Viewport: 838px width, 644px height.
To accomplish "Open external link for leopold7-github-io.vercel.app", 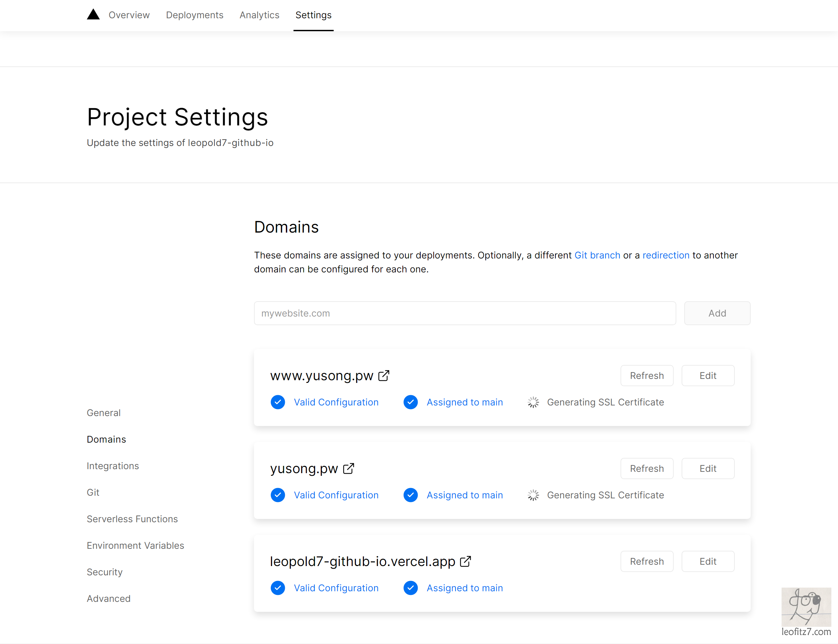I will [465, 562].
